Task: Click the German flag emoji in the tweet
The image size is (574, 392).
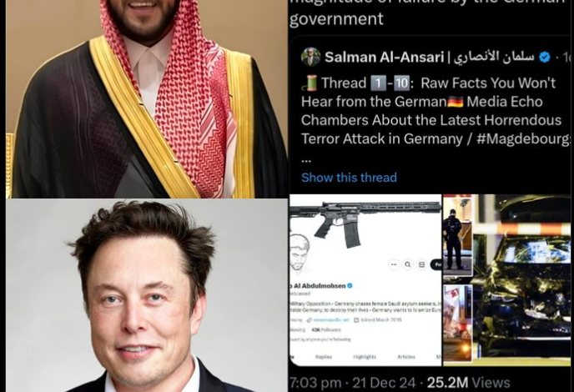Action: coord(456,102)
